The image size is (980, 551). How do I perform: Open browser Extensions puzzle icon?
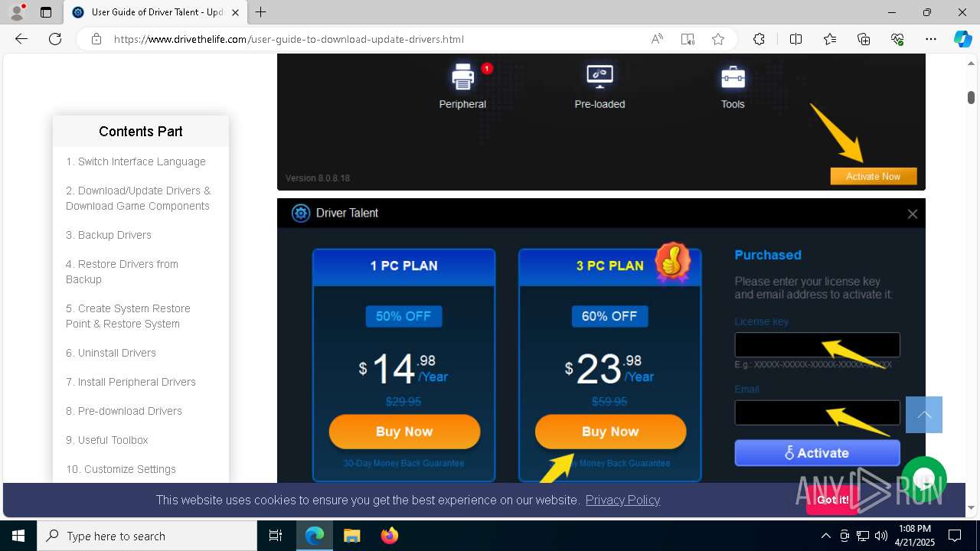click(759, 39)
